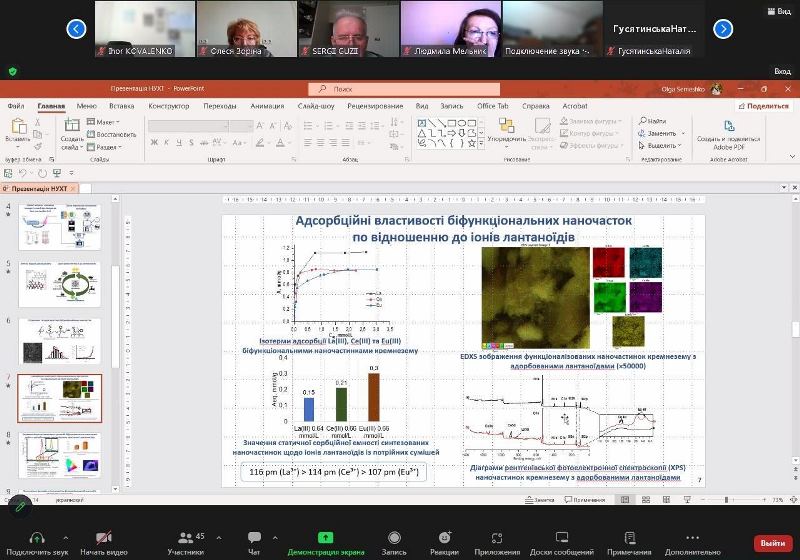
Task: Open the Слайд-шоу ribbon tab
Action: coord(315,105)
